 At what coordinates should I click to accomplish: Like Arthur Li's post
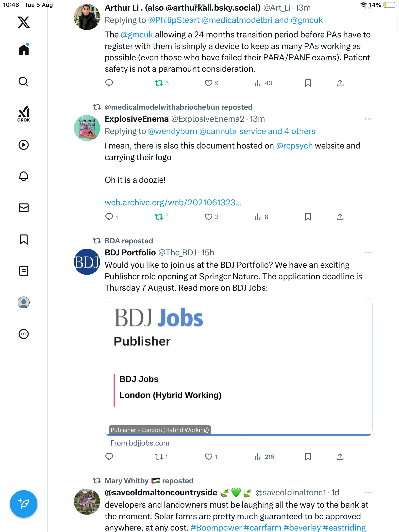click(209, 83)
